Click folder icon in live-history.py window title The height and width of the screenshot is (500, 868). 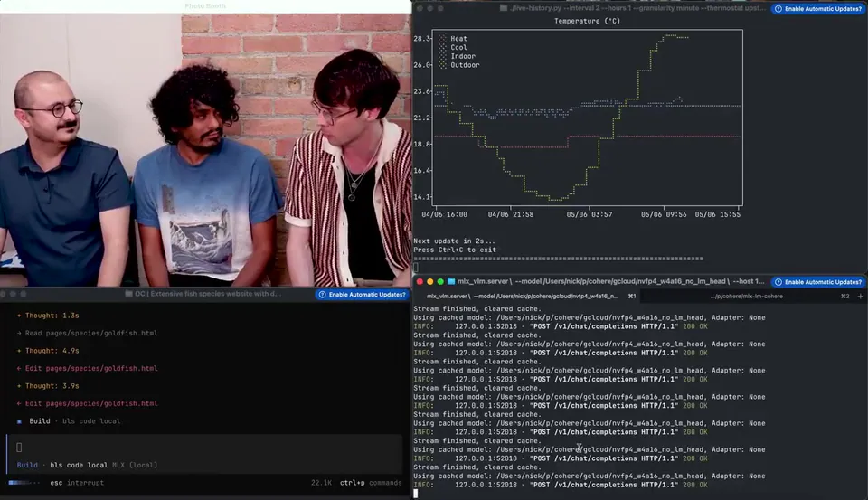pyautogui.click(x=504, y=8)
